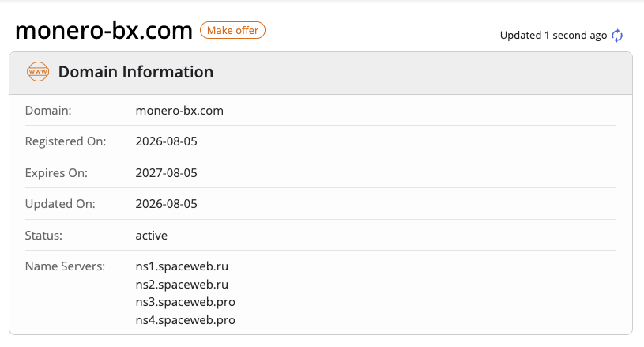Click the Updated 1 second ago text
The image size is (644, 347).
click(553, 36)
